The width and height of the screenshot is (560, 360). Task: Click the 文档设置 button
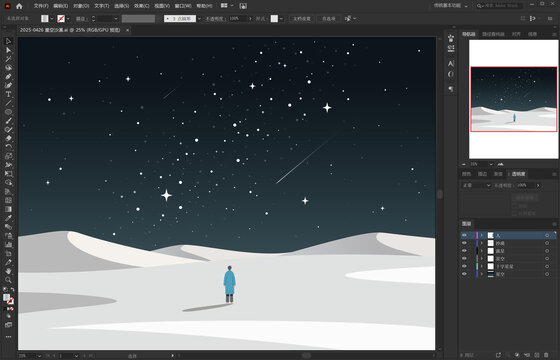point(302,19)
